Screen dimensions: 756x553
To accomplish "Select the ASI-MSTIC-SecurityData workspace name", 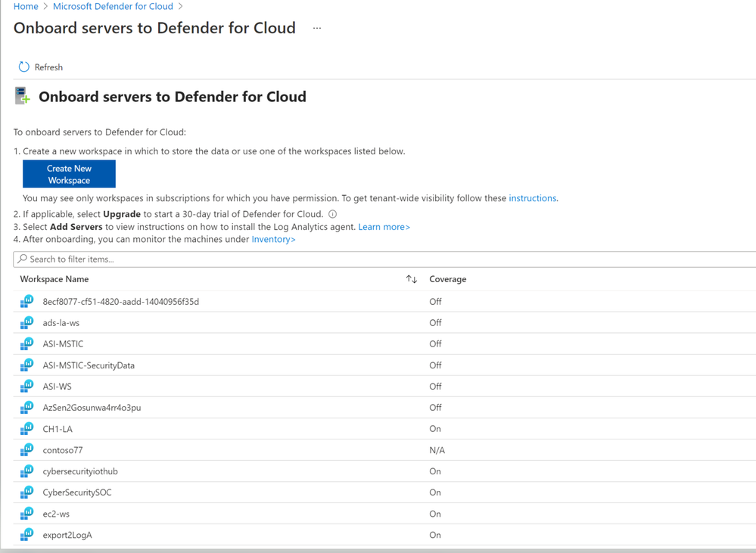I will point(89,365).
